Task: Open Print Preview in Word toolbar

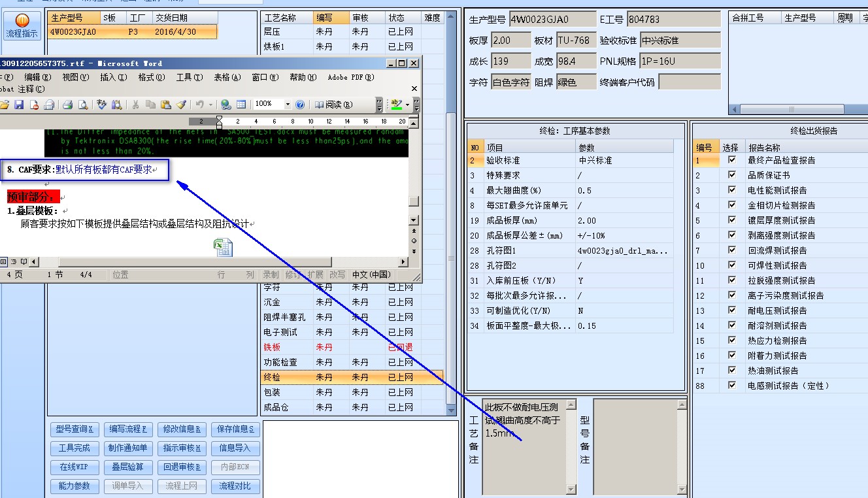Action: (82, 105)
